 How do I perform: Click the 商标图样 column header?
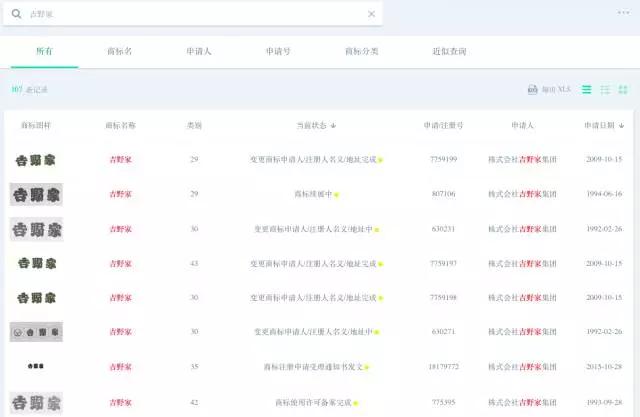tap(36, 125)
